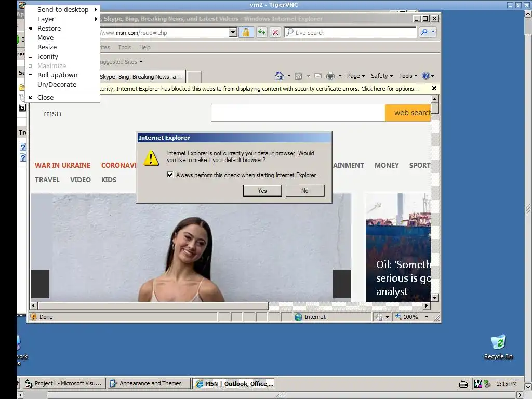
Task: Click the page's horizontal scrollbar thumb
Action: [x=153, y=305]
